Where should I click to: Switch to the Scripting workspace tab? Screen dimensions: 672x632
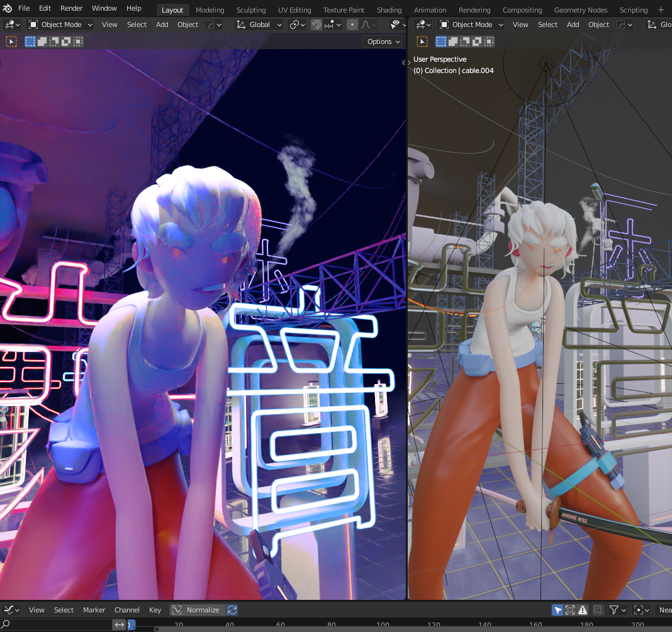(634, 10)
